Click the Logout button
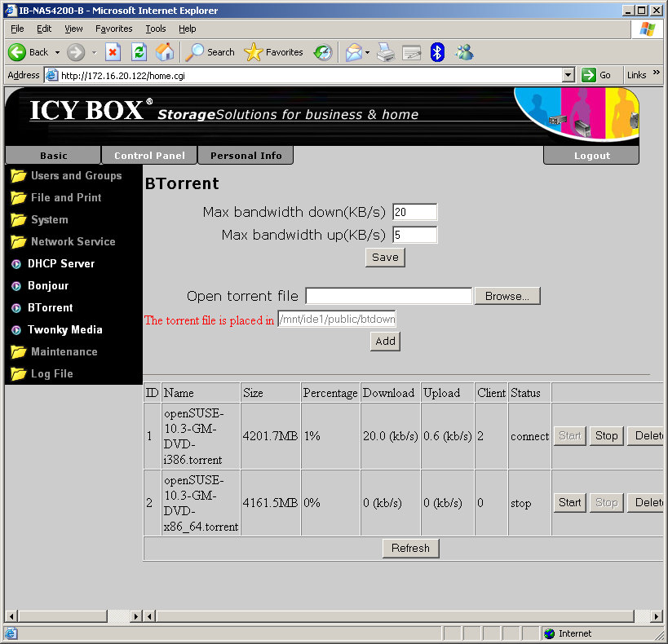This screenshot has height=644, width=668. 591,156
